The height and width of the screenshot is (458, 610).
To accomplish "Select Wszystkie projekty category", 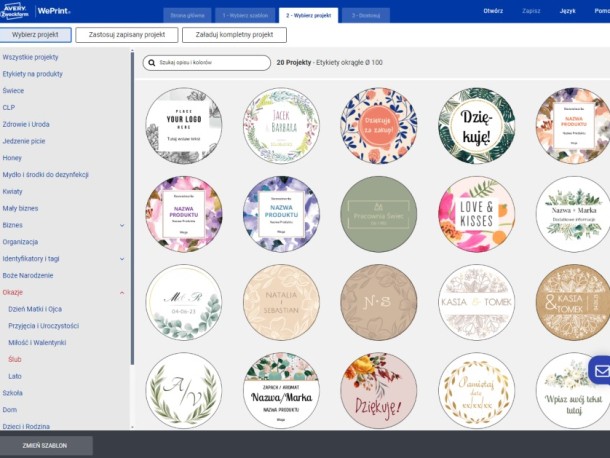I will point(30,57).
